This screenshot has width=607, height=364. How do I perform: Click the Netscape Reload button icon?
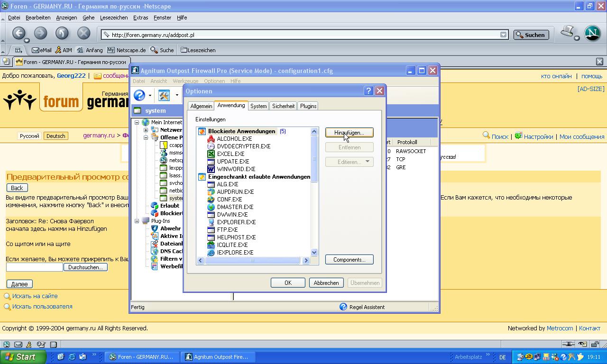[62, 33]
